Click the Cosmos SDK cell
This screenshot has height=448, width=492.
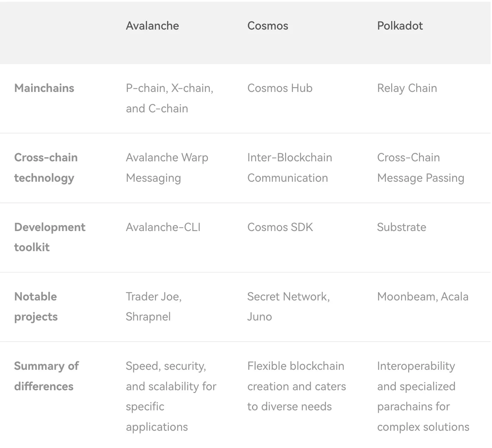click(x=280, y=227)
